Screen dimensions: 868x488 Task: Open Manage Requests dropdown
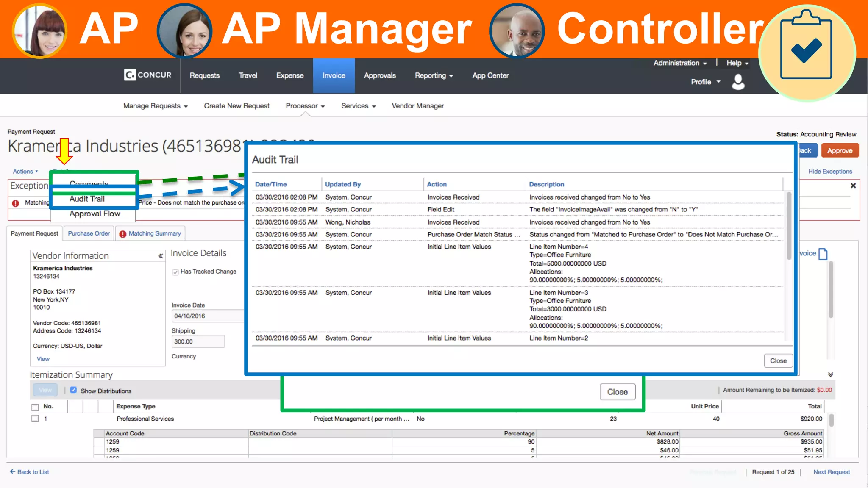[156, 106]
